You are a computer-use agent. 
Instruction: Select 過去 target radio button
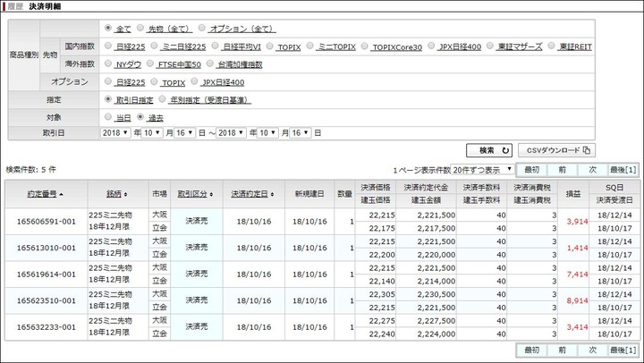(140, 117)
